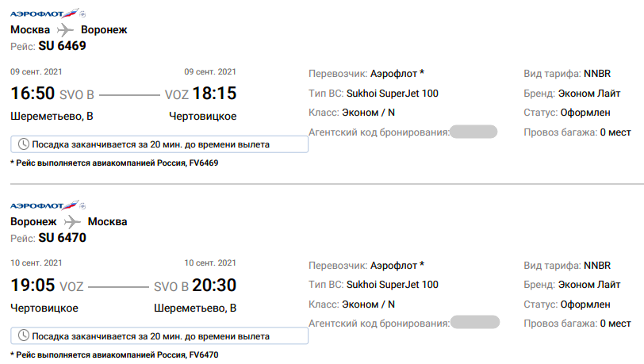The height and width of the screenshot is (364, 644).
Task: Click the first boarding-ends-20-minutes notice box
Action: (x=159, y=144)
